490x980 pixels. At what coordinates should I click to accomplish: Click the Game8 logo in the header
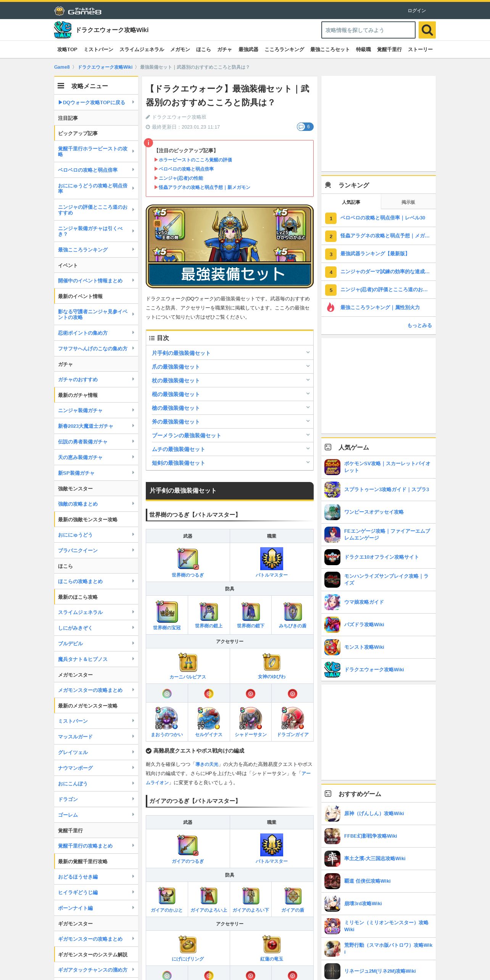pos(78,11)
